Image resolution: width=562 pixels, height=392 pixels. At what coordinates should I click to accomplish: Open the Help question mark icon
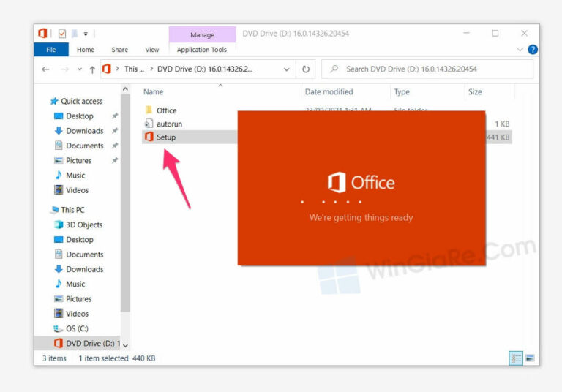[x=533, y=50]
